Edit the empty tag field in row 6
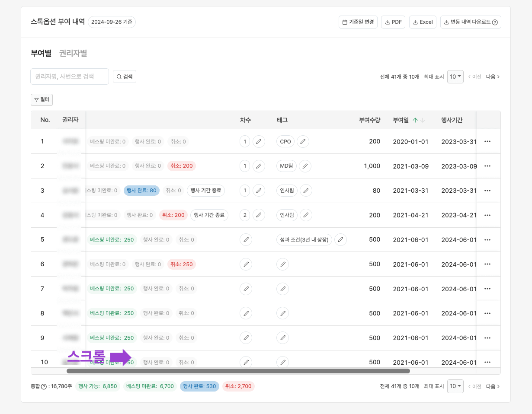532x414 pixels. (x=282, y=264)
